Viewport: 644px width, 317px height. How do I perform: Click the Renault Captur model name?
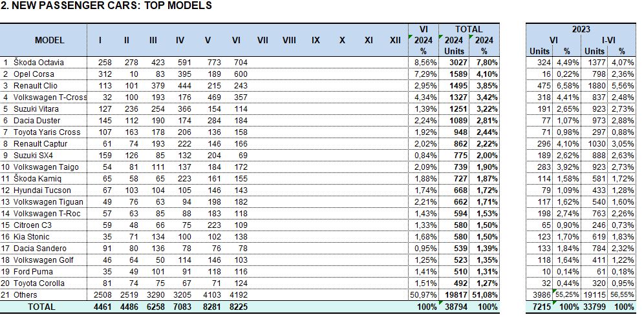click(x=40, y=143)
